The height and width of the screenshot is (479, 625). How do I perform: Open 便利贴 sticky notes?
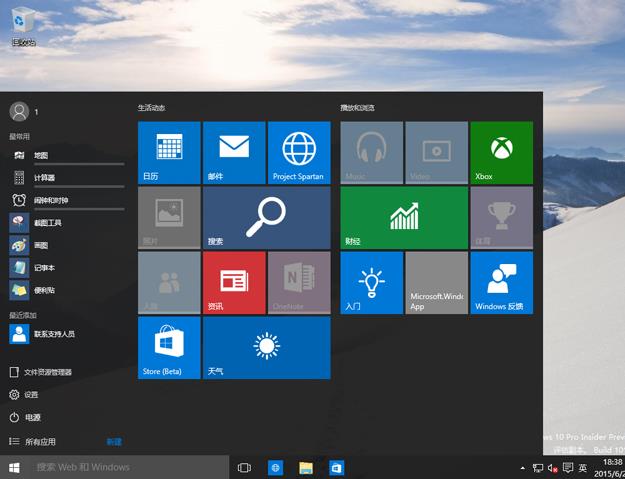click(67, 290)
